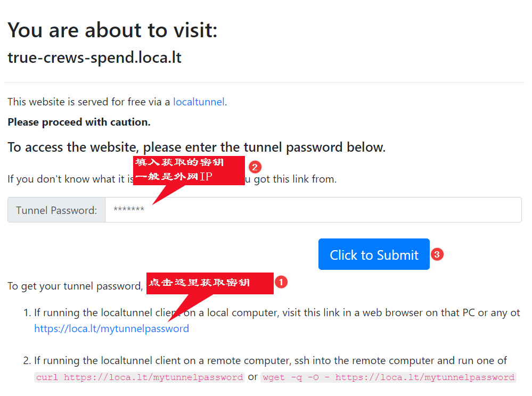Click the bold "Please proceed with caution." text
The image size is (532, 396).
(x=79, y=122)
